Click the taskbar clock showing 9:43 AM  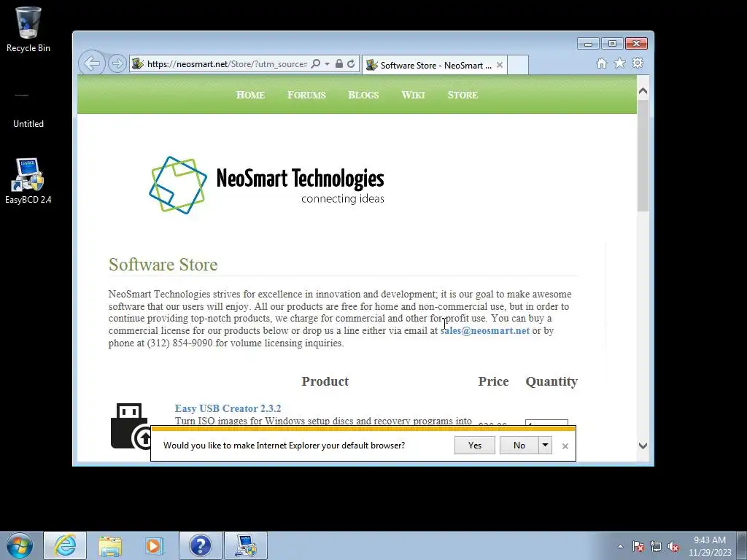[x=709, y=546]
